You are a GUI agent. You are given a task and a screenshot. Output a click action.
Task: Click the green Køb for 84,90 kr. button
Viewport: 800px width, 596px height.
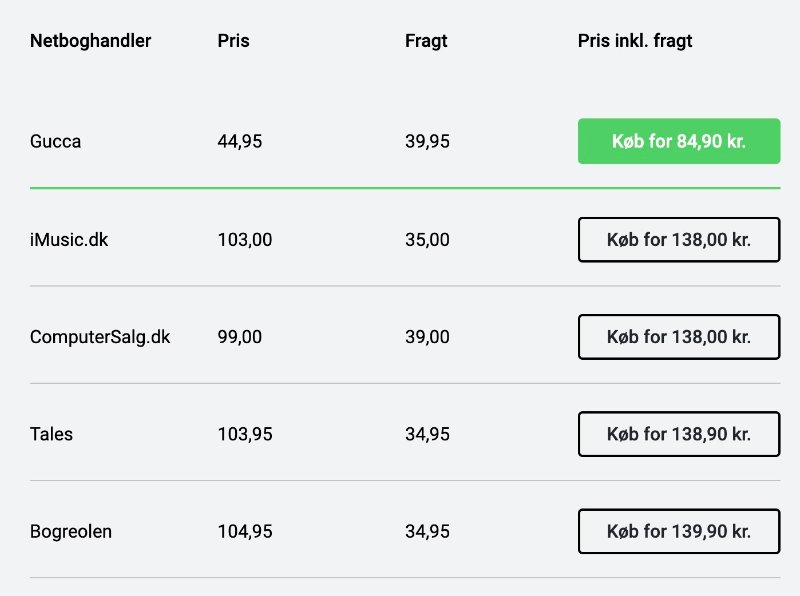(679, 141)
